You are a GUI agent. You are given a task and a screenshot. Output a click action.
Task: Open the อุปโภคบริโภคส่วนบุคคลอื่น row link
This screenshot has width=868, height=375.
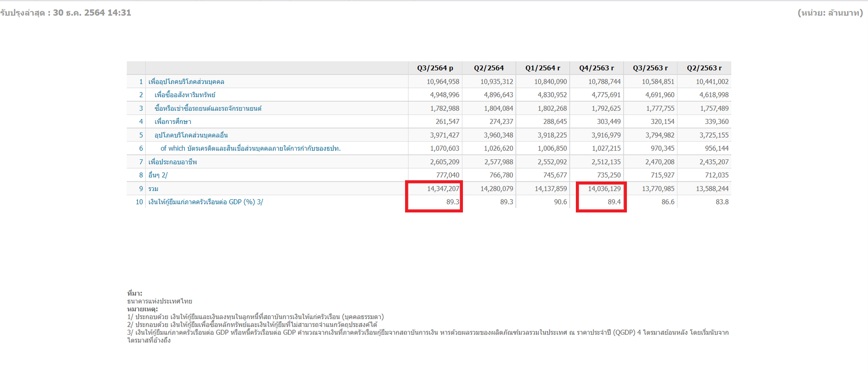pos(191,135)
